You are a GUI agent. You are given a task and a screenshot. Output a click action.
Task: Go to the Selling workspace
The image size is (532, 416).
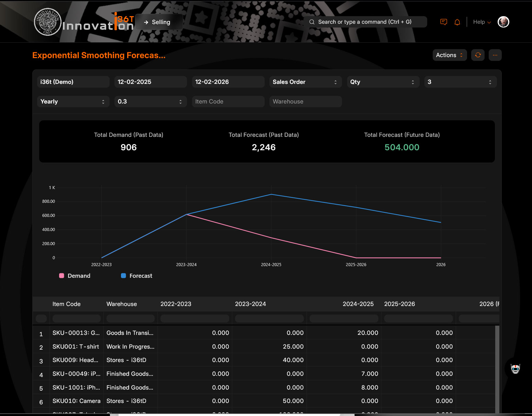[159, 22]
